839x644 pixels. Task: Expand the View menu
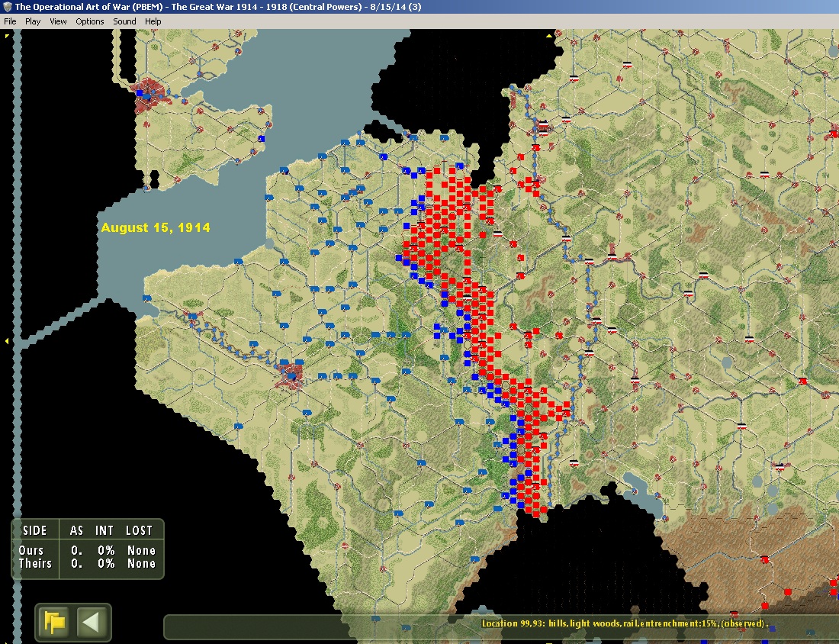coord(58,21)
